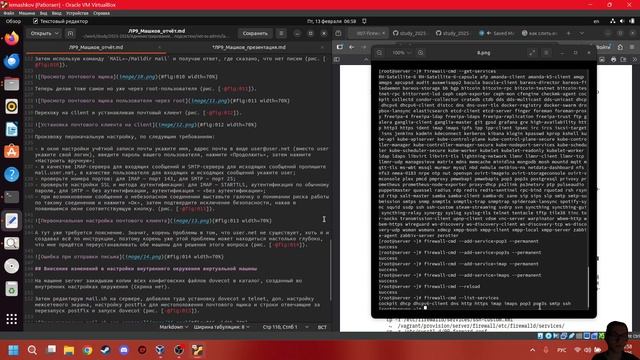Open the Текстовый редактор app menu in the top bar
Viewport: 640px width, 360px height.
point(60,21)
